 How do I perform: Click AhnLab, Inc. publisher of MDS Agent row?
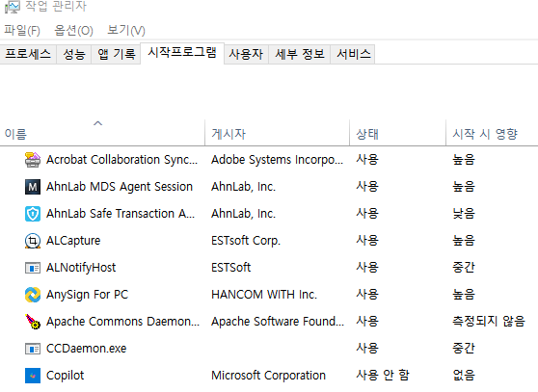pos(243,187)
